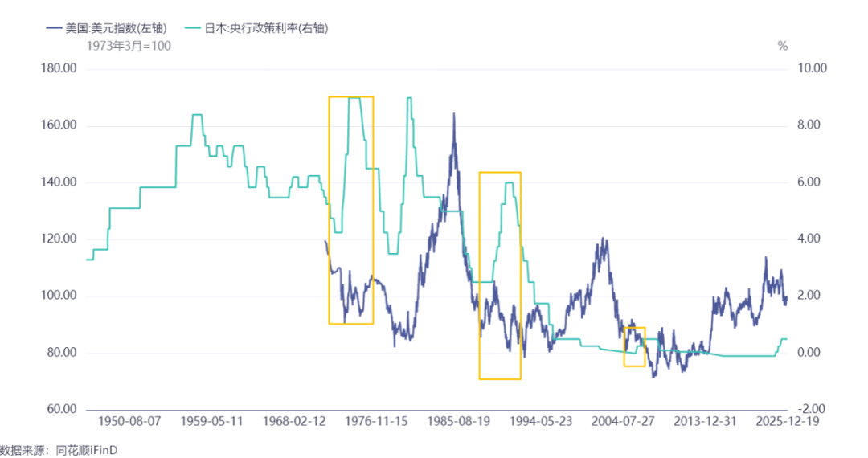Viewport: 868px width, 458px height.
Task: Click the 1950-08-07 date axis label
Action: coord(129,421)
